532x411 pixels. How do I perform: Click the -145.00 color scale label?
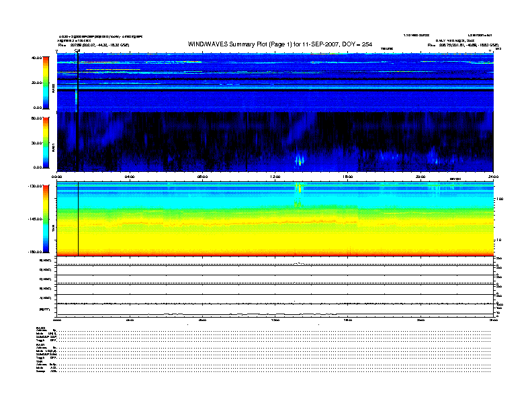click(x=35, y=219)
